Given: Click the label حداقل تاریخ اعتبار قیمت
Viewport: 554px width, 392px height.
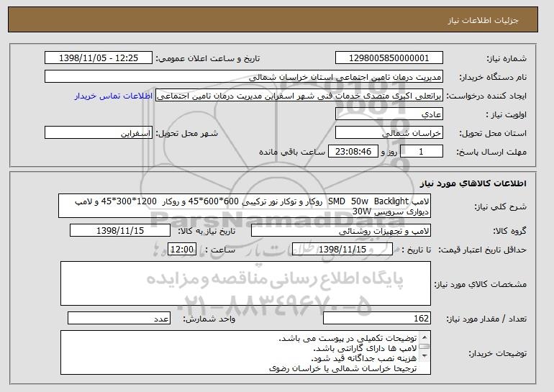Looking at the screenshot, I should (x=483, y=250).
